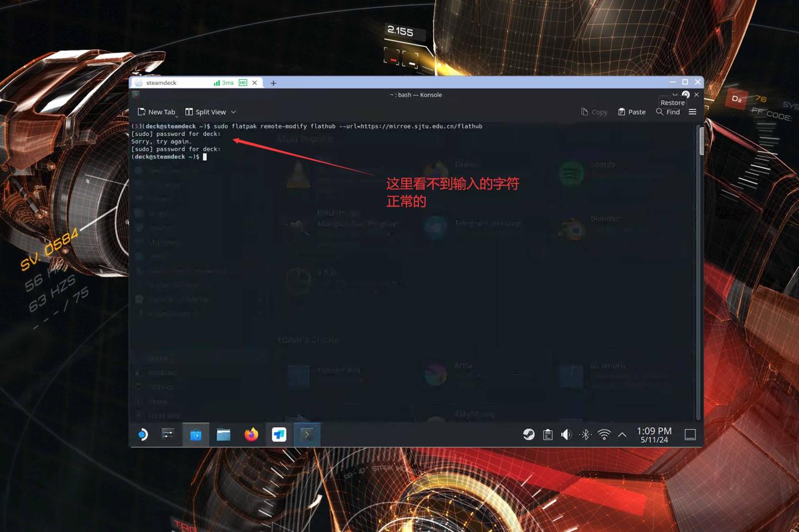This screenshot has width=799, height=532.
Task: Open Bluetooth settings from system tray
Action: [586, 434]
